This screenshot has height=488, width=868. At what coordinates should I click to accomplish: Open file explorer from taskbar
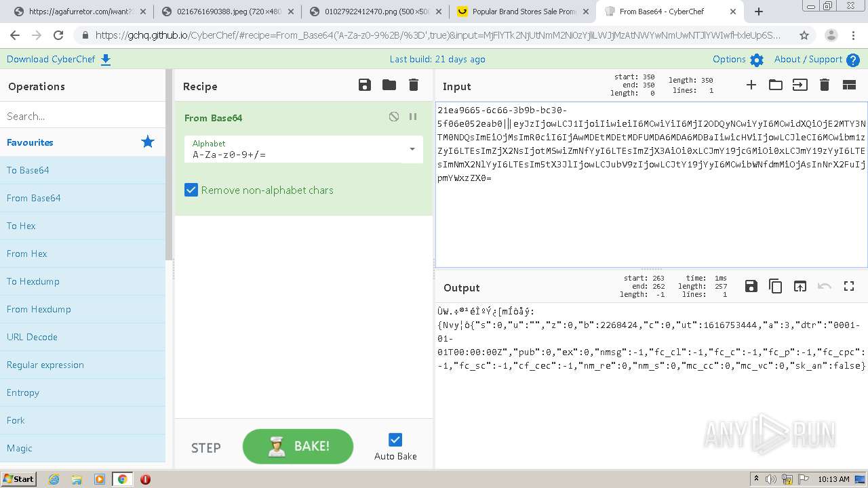pyautogui.click(x=77, y=479)
